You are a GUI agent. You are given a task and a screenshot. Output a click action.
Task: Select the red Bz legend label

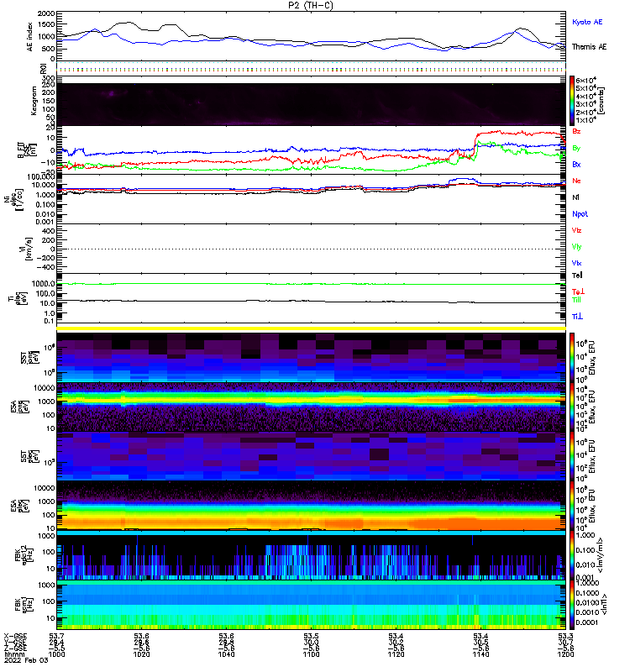[576, 131]
